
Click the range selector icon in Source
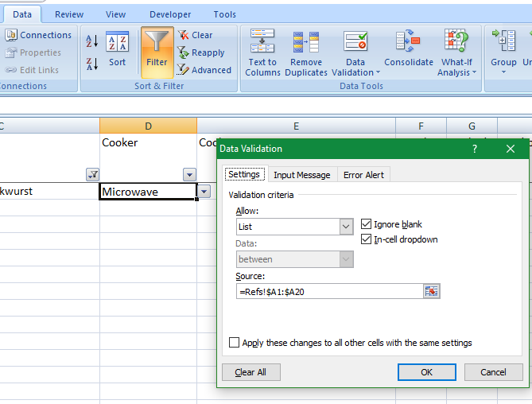coord(431,292)
